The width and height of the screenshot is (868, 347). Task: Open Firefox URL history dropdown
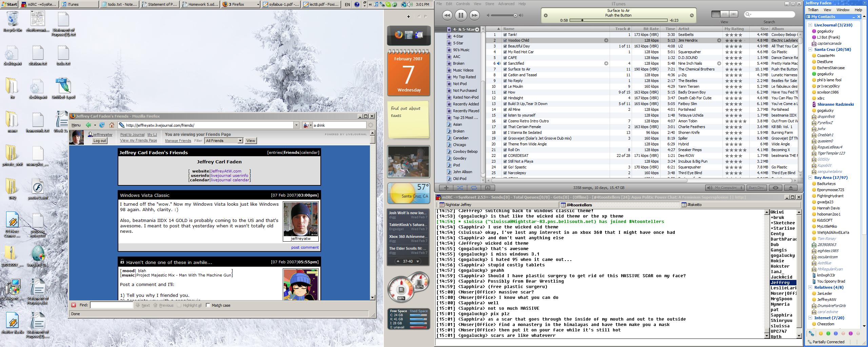tap(296, 125)
